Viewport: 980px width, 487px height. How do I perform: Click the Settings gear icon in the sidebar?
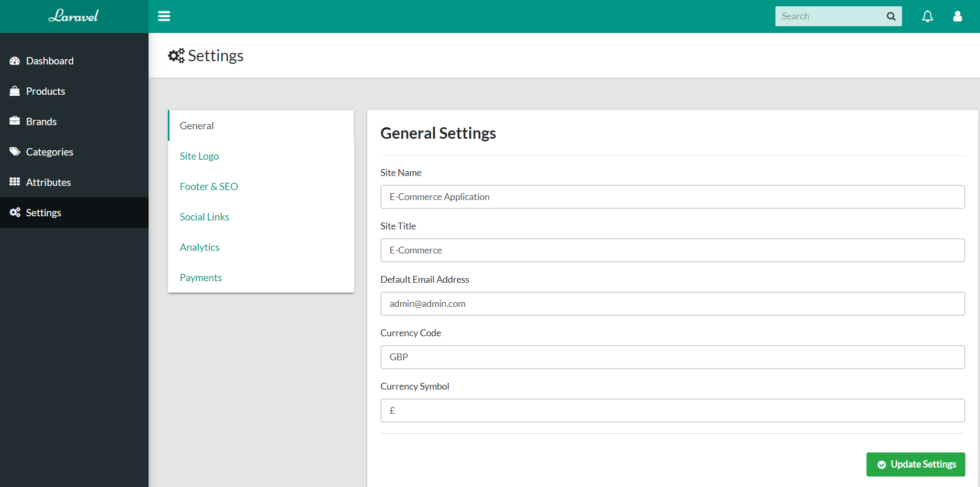pyautogui.click(x=15, y=212)
